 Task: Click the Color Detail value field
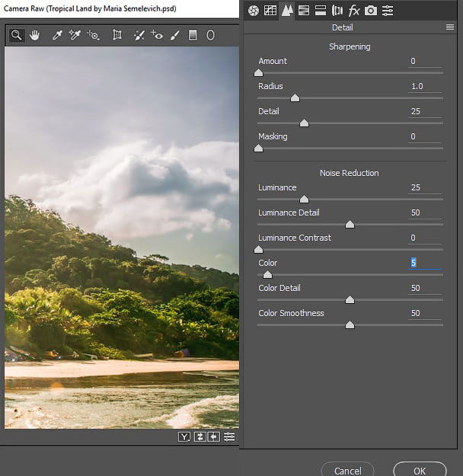click(x=425, y=289)
